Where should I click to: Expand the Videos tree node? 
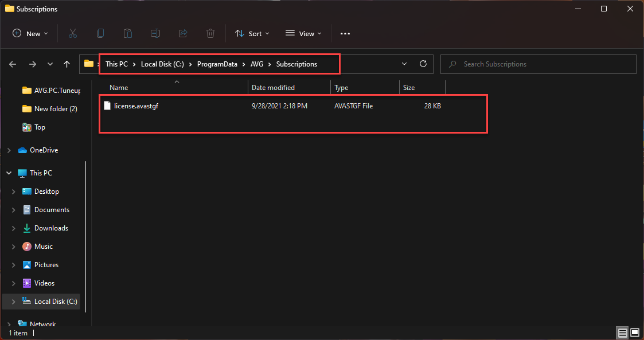14,283
